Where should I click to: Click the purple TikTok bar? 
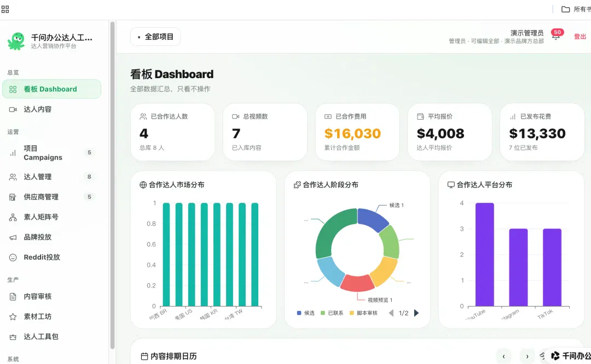(552, 267)
